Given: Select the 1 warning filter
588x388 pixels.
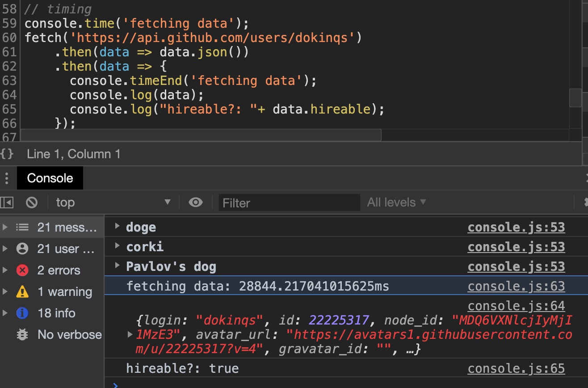Looking at the screenshot, I should click(64, 292).
